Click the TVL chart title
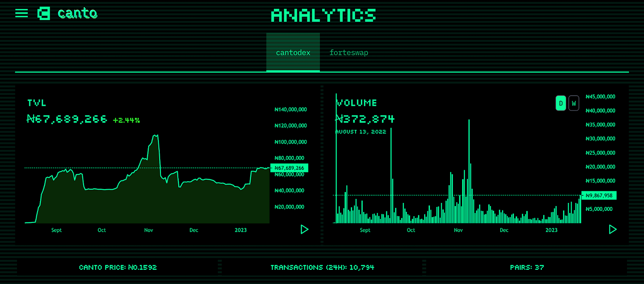The width and height of the screenshot is (644, 284). [37, 103]
